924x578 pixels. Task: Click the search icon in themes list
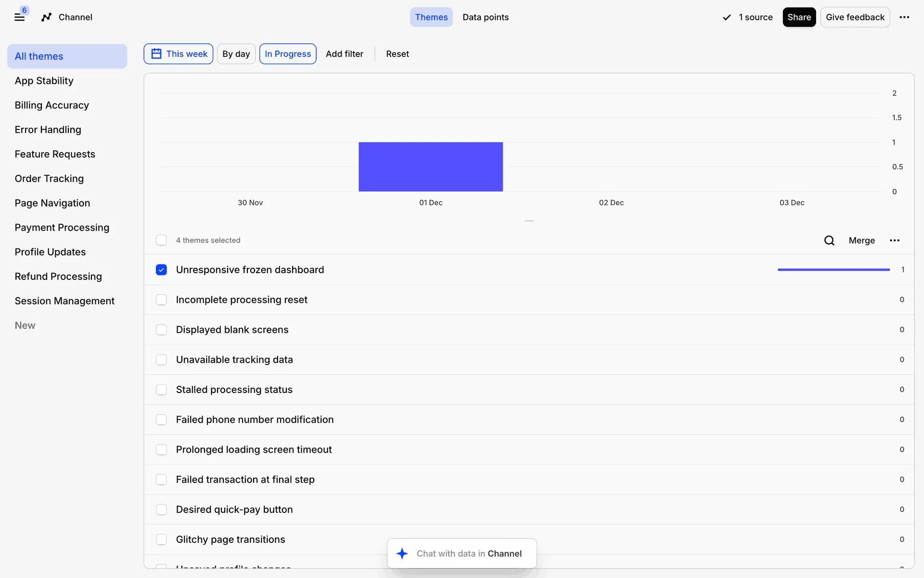pos(829,240)
